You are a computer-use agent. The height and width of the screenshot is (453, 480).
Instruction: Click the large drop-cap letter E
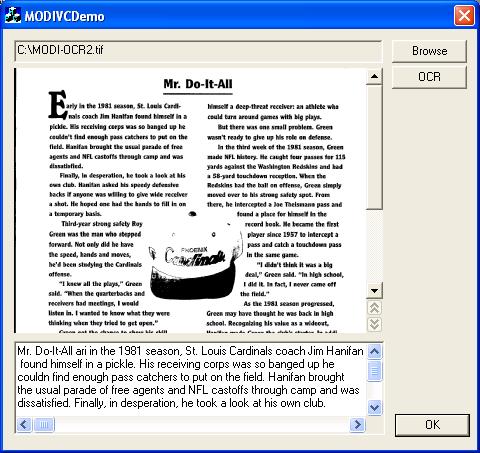pos(58,105)
